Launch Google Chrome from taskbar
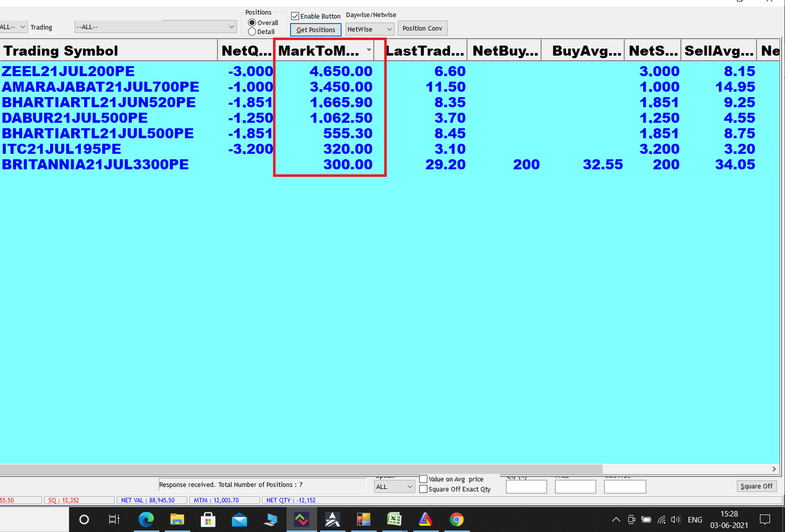 point(456,519)
